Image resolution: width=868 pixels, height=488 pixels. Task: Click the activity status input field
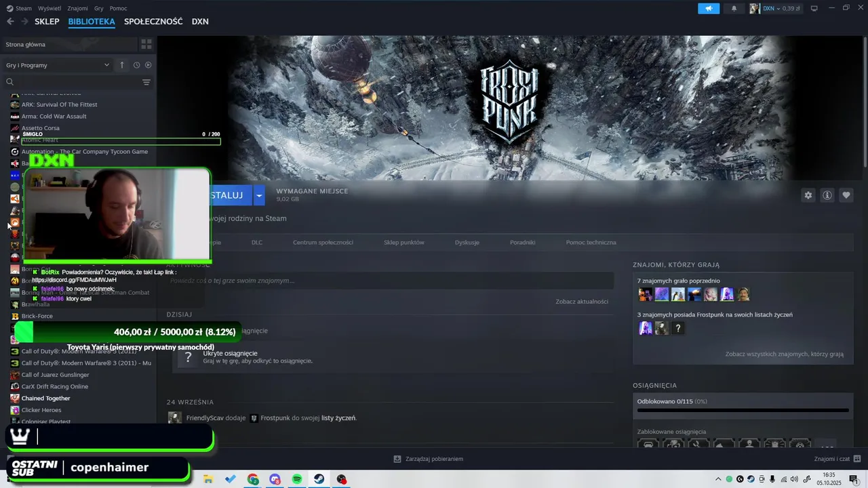click(x=391, y=281)
